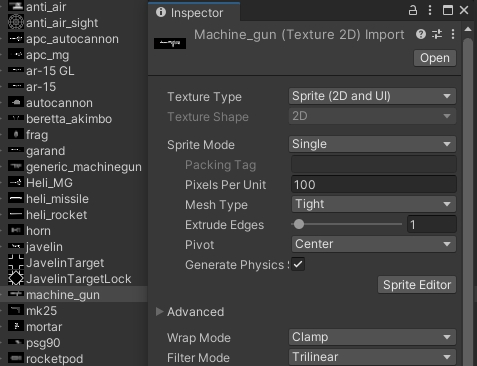
Task: Click the Machine_gun texture preview thumbnail
Action: coord(170,43)
